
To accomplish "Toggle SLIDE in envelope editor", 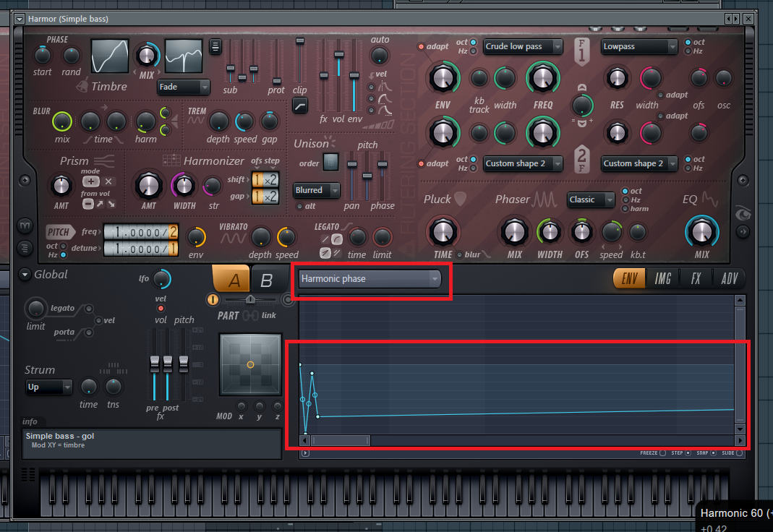I will tap(739, 453).
